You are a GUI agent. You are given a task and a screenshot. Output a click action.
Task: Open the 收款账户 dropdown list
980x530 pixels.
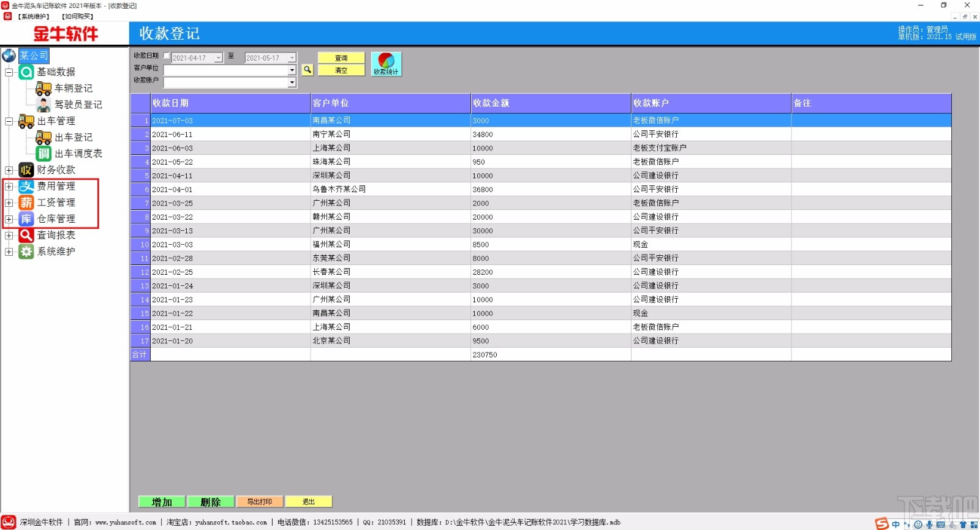[292, 82]
